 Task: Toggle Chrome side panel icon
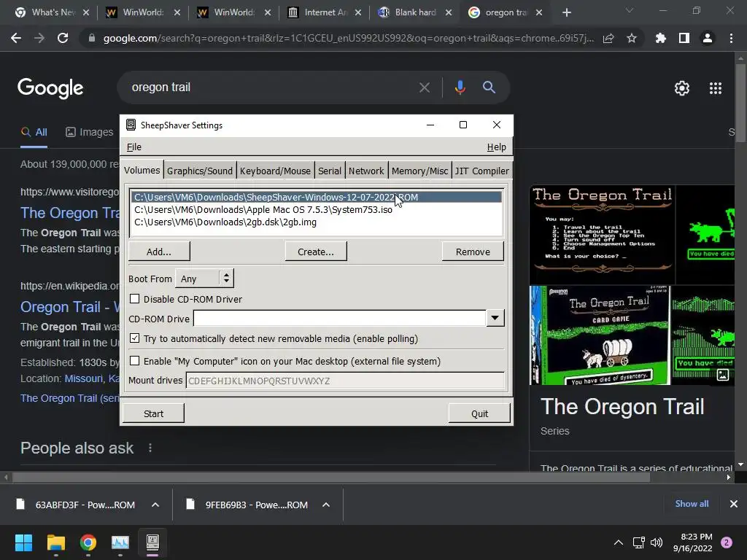[x=684, y=38]
